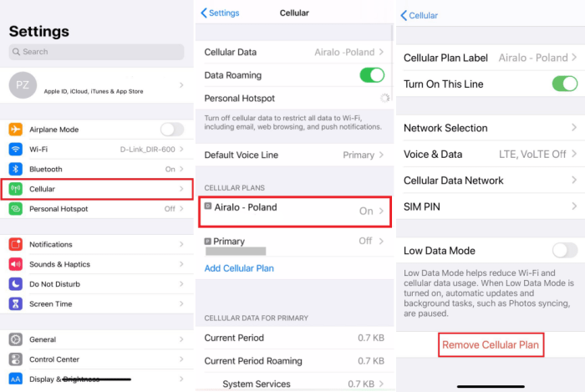
Task: Open the Airalo - Poland cellular plan
Action: [294, 210]
